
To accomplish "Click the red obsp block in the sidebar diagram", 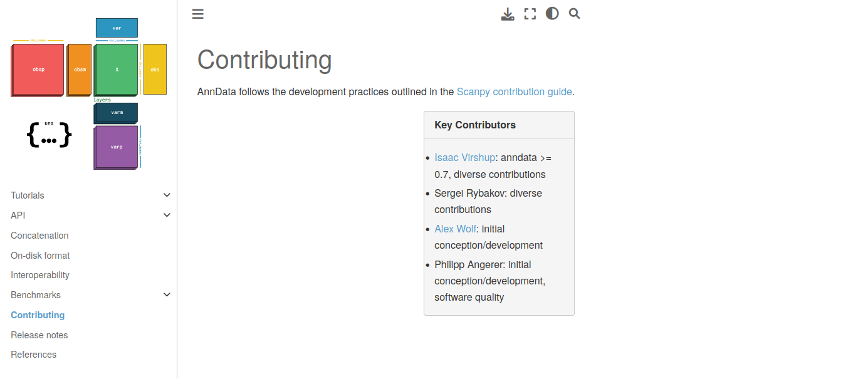I will tap(37, 69).
